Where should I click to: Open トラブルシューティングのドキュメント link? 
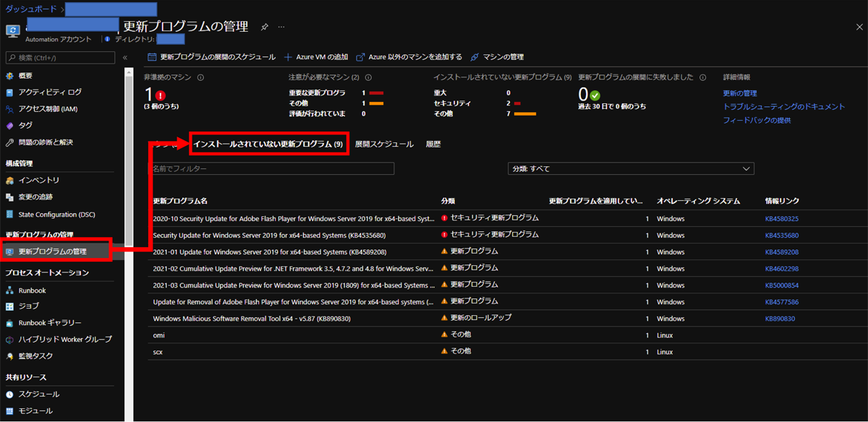[784, 107]
